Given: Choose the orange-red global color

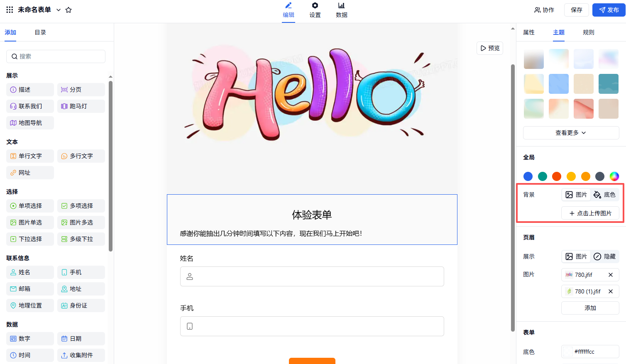Looking at the screenshot, I should pyautogui.click(x=557, y=176).
